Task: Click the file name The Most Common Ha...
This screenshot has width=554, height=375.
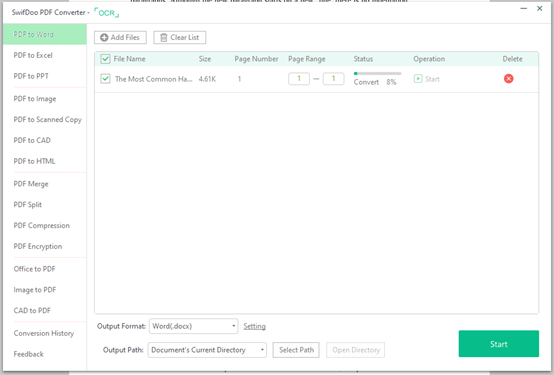Action: coord(153,79)
